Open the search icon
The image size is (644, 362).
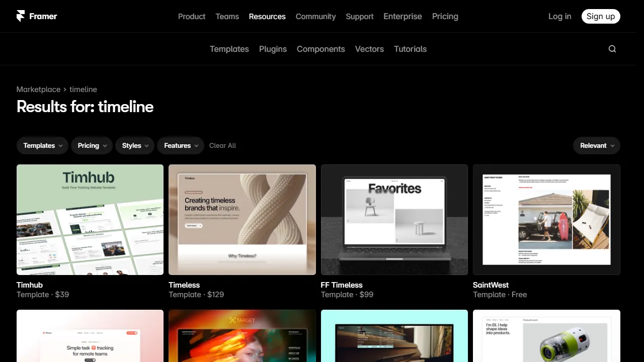pyautogui.click(x=612, y=49)
